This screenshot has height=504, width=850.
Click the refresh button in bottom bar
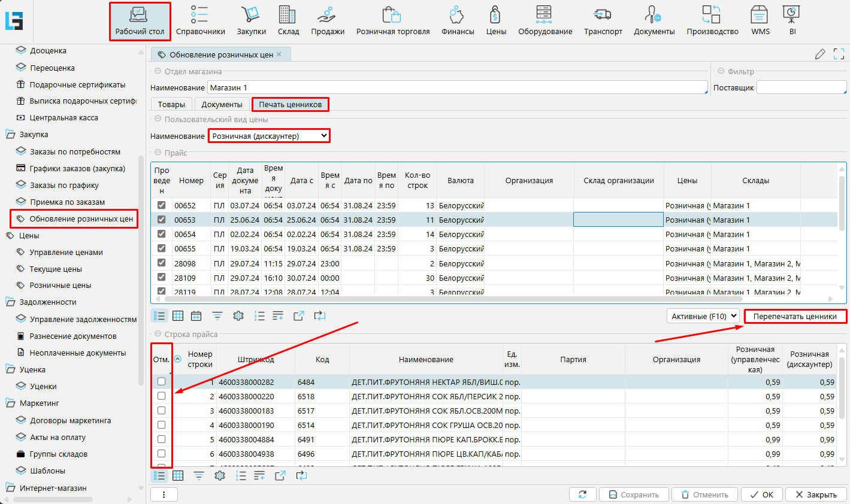582,494
